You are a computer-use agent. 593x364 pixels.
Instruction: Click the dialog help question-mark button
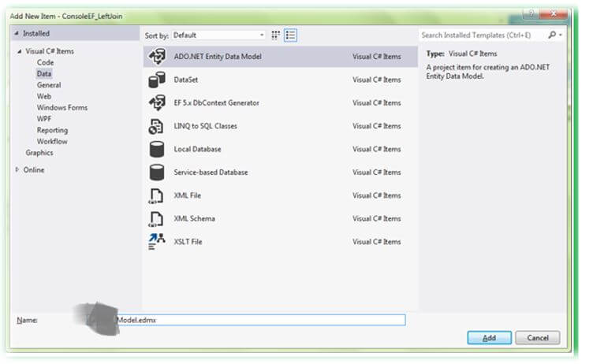point(531,14)
